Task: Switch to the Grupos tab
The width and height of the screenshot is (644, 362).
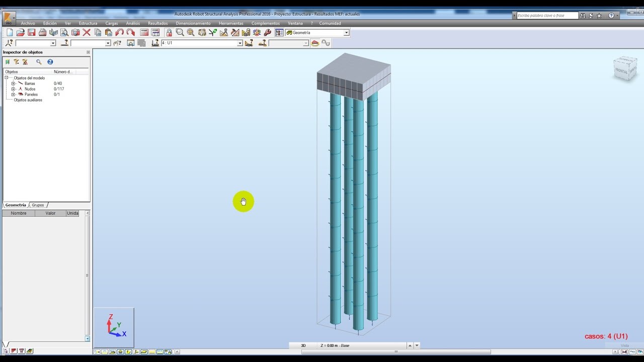Action: tap(38, 205)
